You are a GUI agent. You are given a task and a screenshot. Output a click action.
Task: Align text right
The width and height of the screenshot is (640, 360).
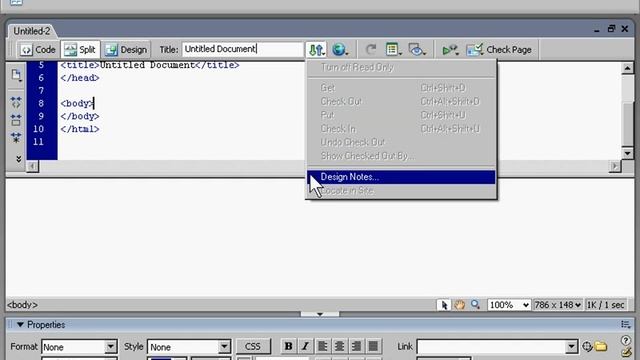(x=356, y=346)
